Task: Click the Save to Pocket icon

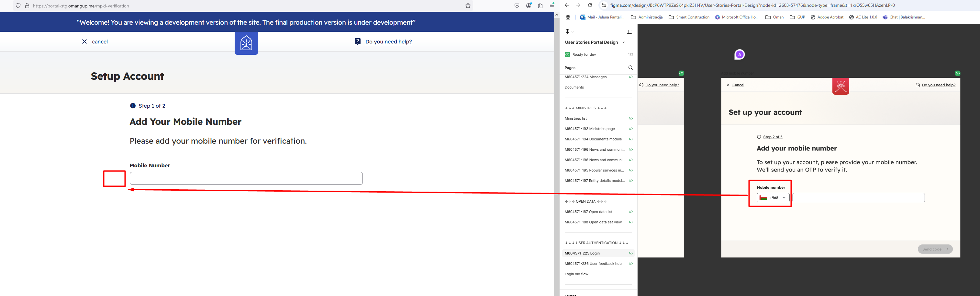Action: (x=517, y=6)
